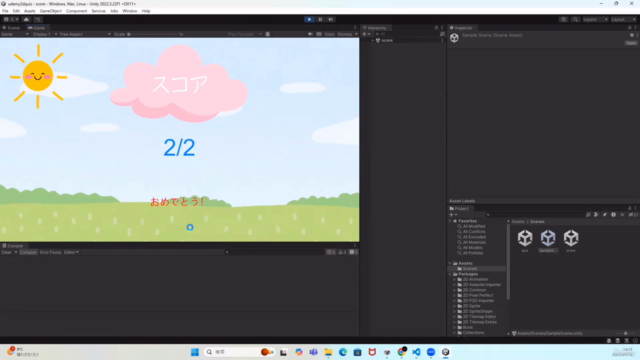This screenshot has height=360, width=640.
Task: Select All Prefabs in Favorites
Action: [473, 253]
